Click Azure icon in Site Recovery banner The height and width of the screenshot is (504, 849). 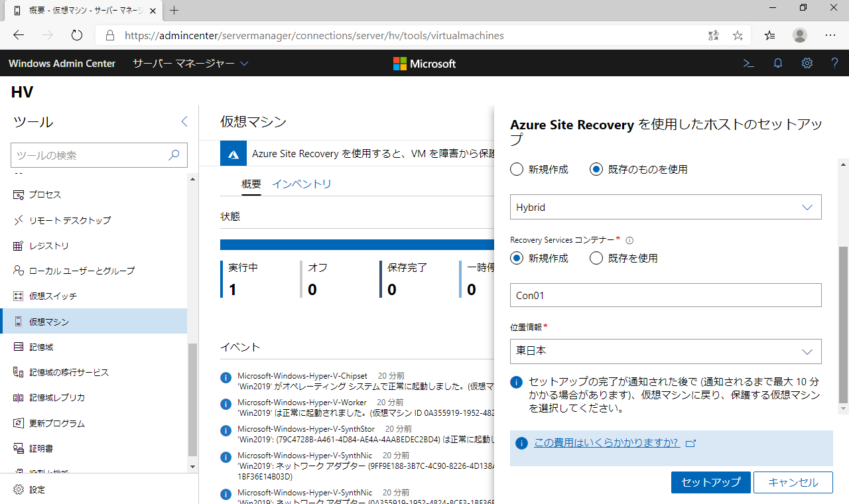pyautogui.click(x=233, y=154)
